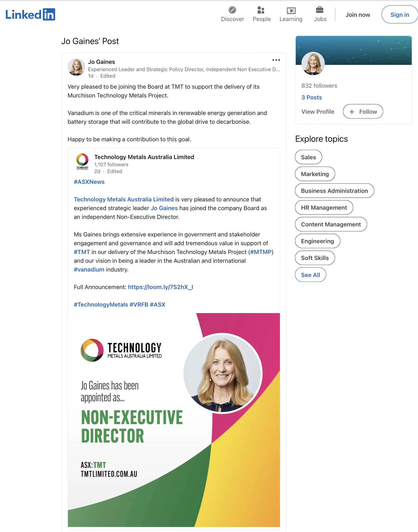Open the three-dot post options menu
This screenshot has width=418, height=532.
click(x=276, y=60)
